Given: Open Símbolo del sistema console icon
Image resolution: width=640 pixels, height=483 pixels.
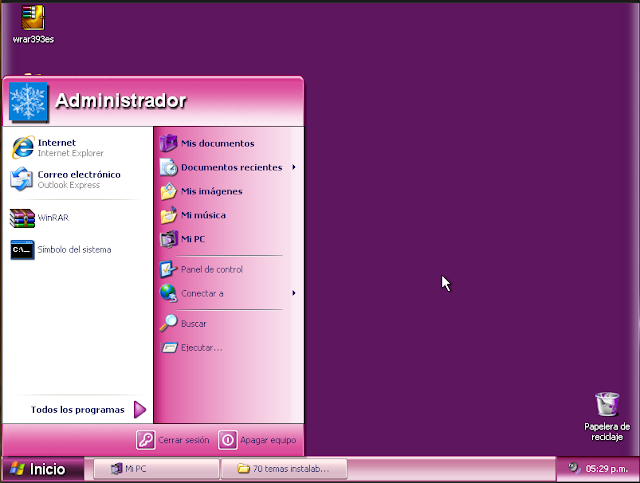Looking at the screenshot, I should pos(22,249).
